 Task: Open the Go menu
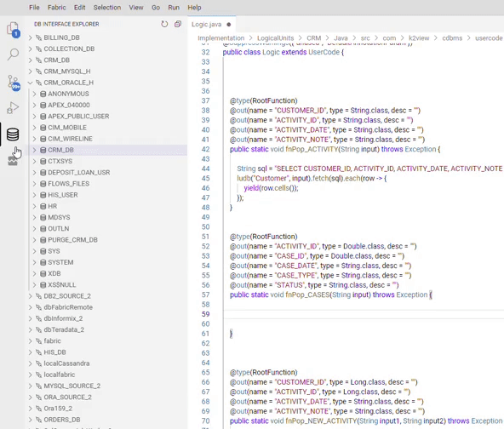pyautogui.click(x=156, y=8)
